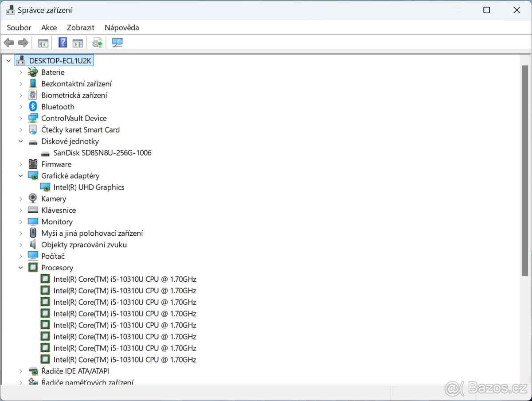
Task: Toggle the console tree panel icon
Action: click(x=43, y=42)
